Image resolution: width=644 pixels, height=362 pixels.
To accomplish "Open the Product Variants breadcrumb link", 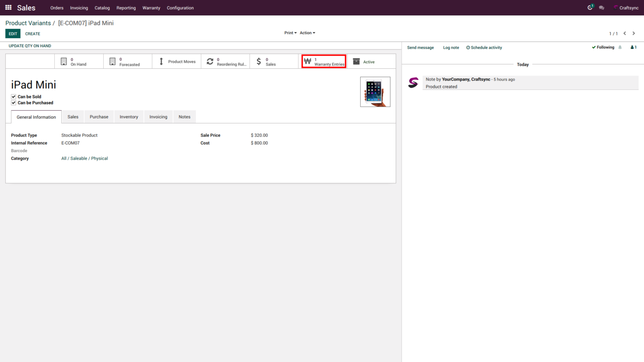I will click(x=28, y=23).
